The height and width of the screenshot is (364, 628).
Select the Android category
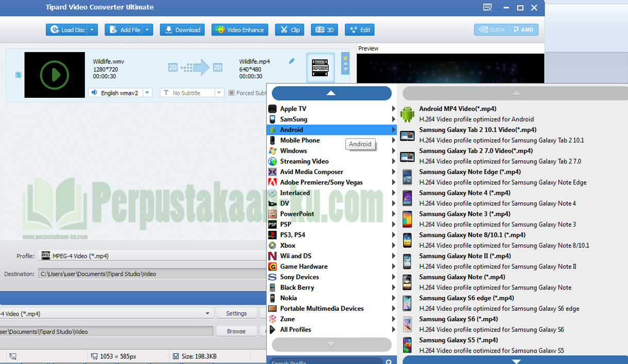[x=332, y=130]
